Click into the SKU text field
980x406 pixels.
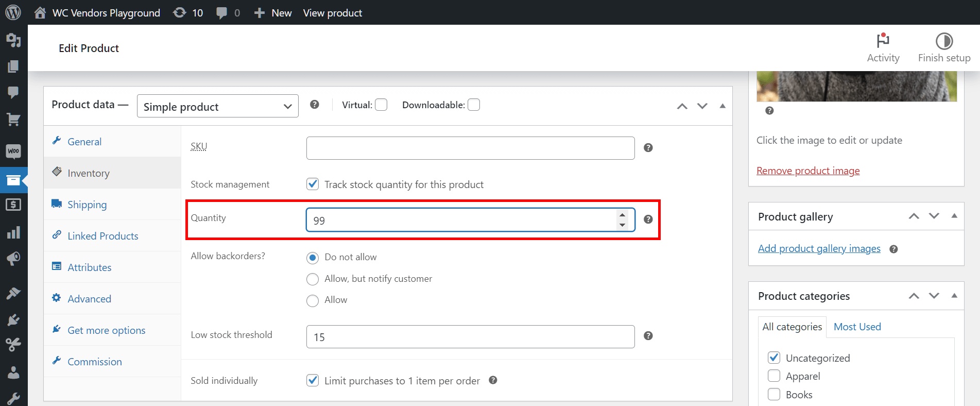click(470, 148)
